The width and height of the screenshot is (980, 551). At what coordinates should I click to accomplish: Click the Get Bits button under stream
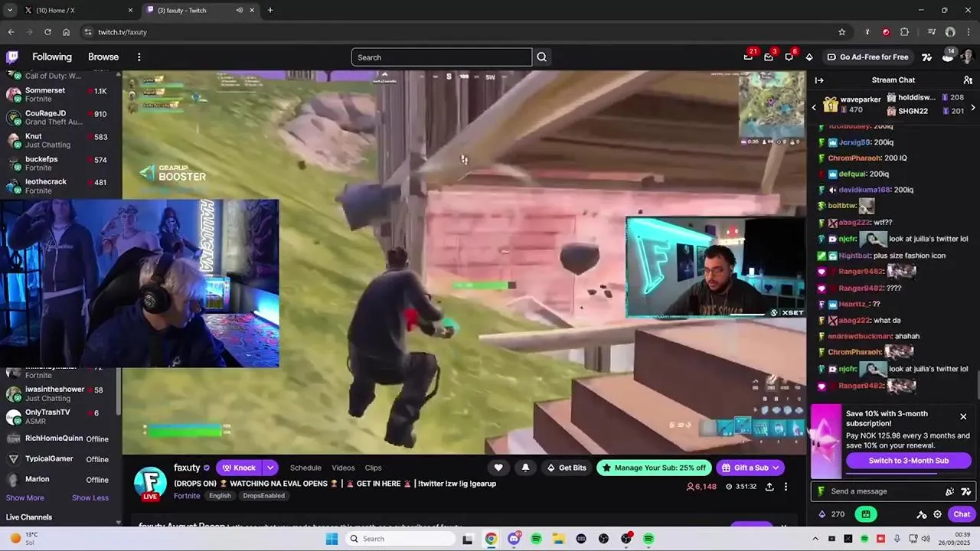[566, 468]
